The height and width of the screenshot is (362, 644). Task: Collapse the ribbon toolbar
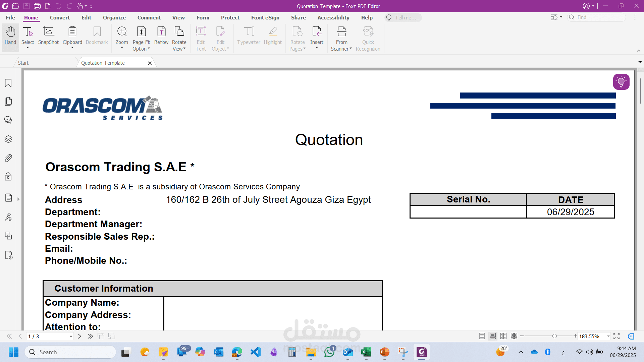tap(639, 51)
